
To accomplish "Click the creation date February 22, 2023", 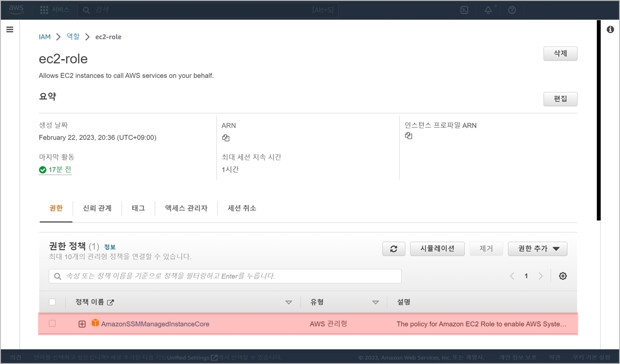I will click(97, 137).
